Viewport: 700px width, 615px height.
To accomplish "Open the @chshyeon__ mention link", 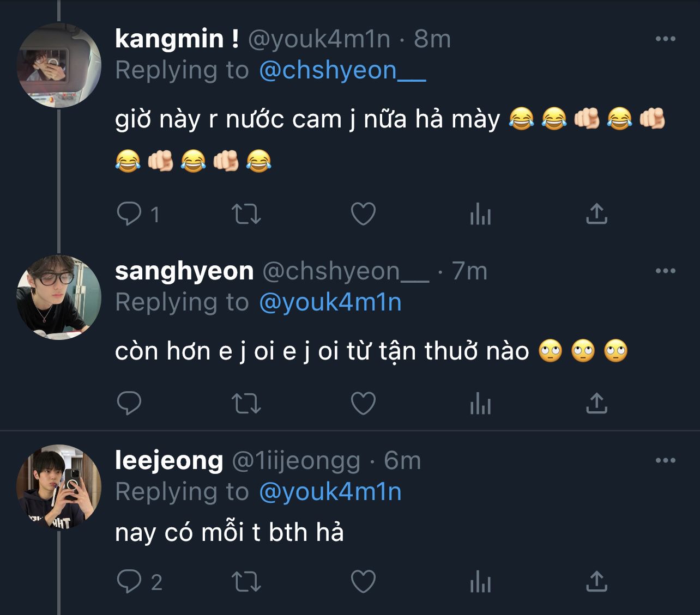I will point(342,71).
